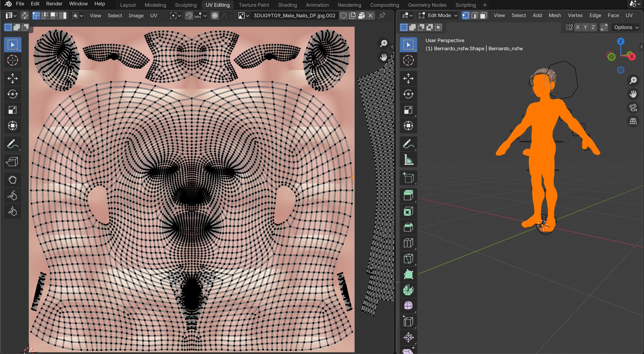
Task: Select the UV editor Move tool
Action: point(13,78)
